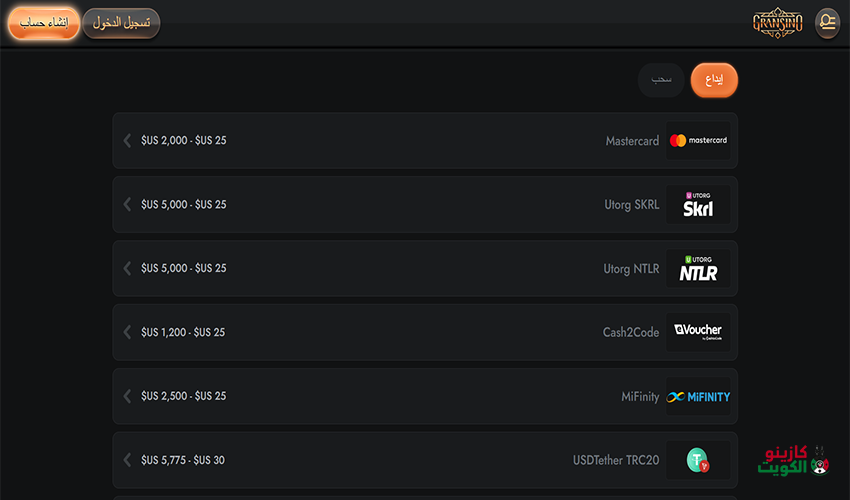Expand the Utorg NTLR row chevron
850x500 pixels.
[127, 268]
